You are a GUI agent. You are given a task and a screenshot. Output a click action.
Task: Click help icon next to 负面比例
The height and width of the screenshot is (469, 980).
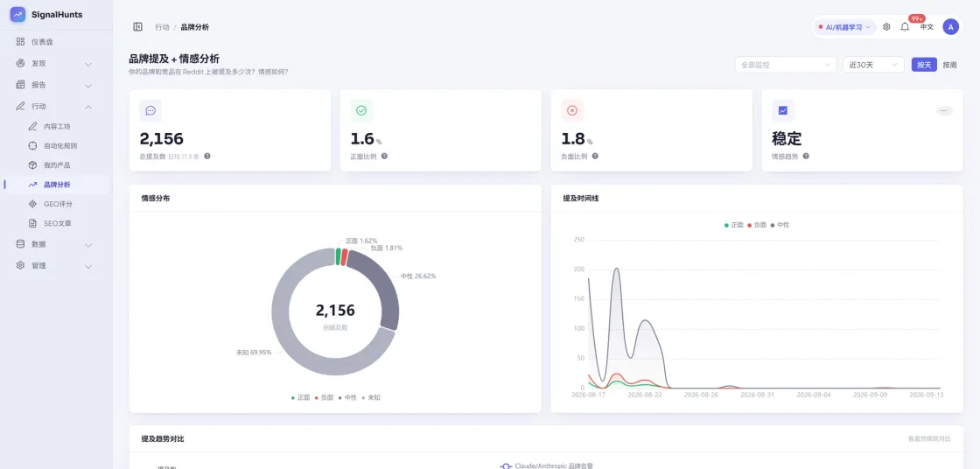595,157
